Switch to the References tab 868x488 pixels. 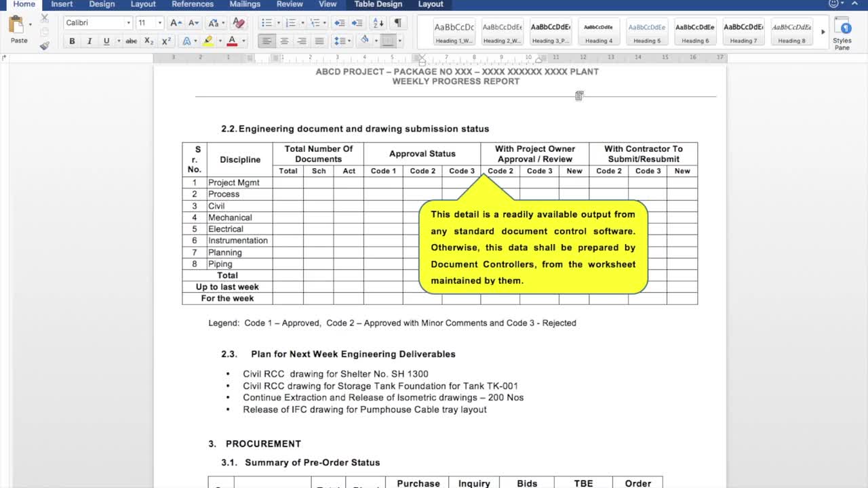(193, 4)
